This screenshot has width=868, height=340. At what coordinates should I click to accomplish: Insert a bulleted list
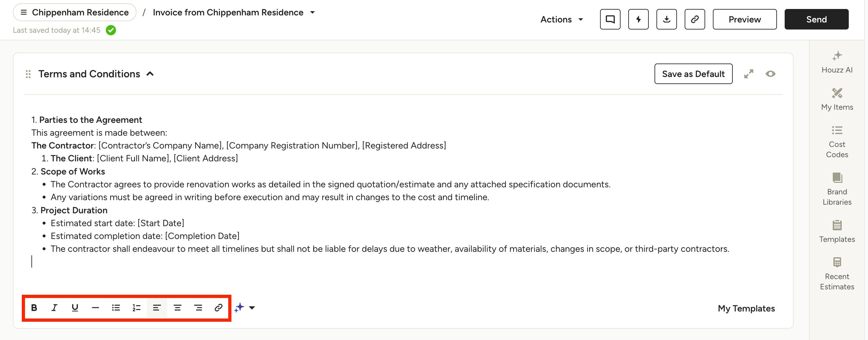[x=116, y=308]
